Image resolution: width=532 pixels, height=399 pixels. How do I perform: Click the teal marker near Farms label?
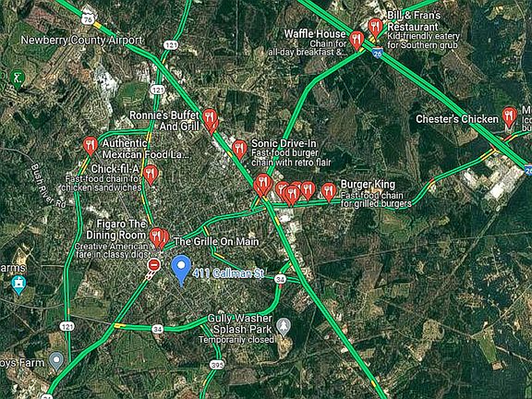(18, 284)
